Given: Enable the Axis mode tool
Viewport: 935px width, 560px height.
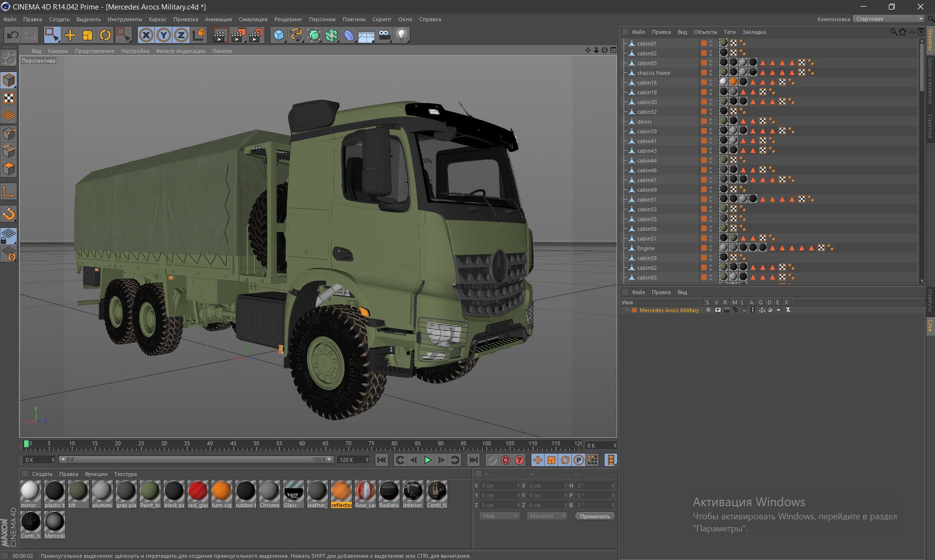Looking at the screenshot, I should click(x=9, y=192).
